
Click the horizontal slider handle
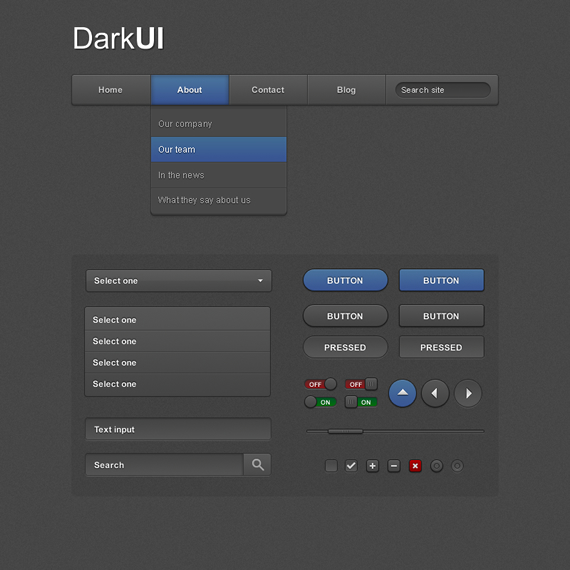click(x=345, y=431)
